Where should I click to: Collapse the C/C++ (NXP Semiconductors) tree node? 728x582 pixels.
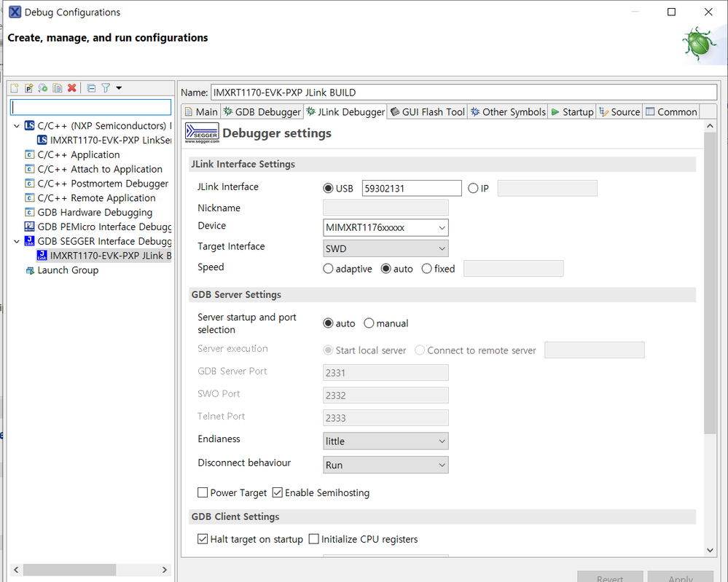17,126
